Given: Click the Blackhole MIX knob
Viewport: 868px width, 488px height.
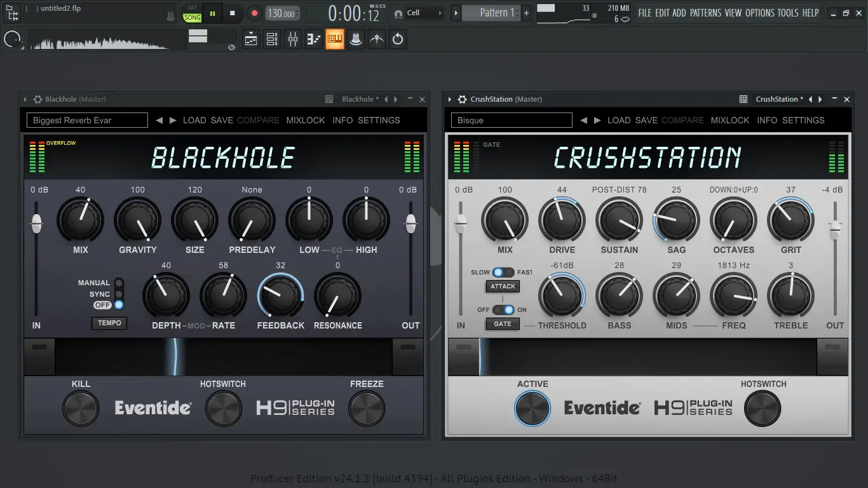Looking at the screenshot, I should (x=81, y=220).
